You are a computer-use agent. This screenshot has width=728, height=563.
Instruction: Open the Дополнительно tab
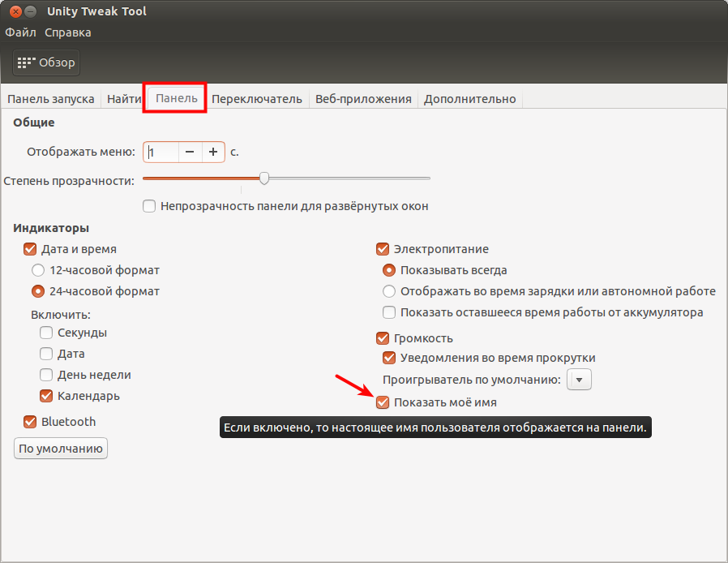pyautogui.click(x=470, y=99)
